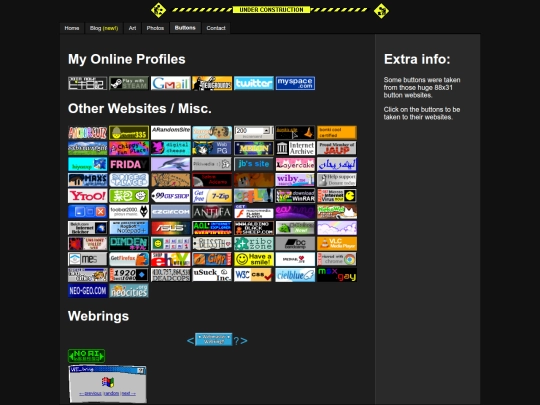Click the DIMDEN badge
This screenshot has height=405, width=540.
pos(129,243)
